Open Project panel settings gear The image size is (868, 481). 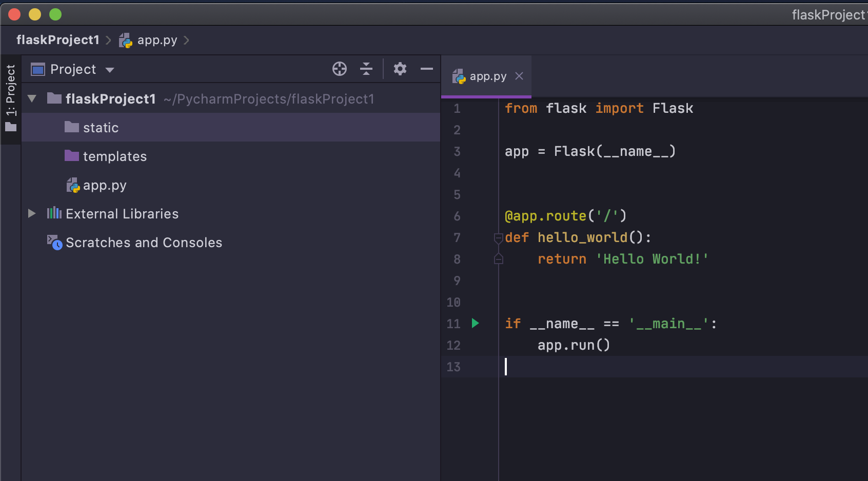click(400, 69)
